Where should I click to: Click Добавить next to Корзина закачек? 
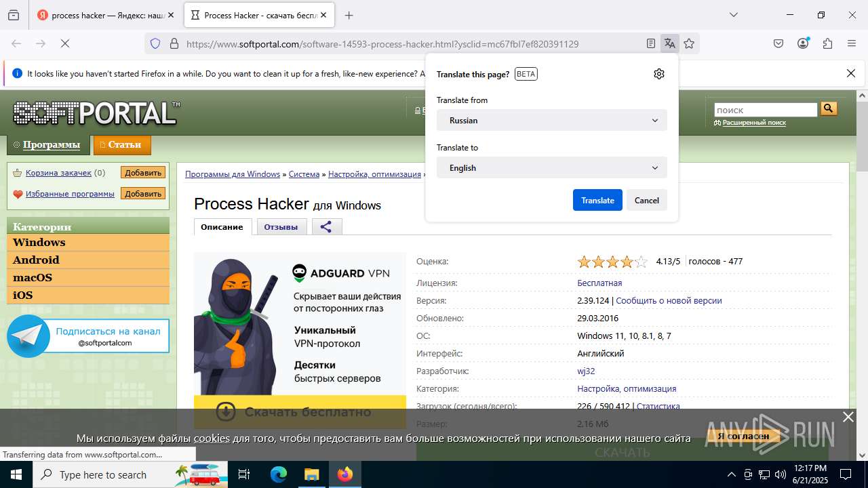tap(143, 173)
